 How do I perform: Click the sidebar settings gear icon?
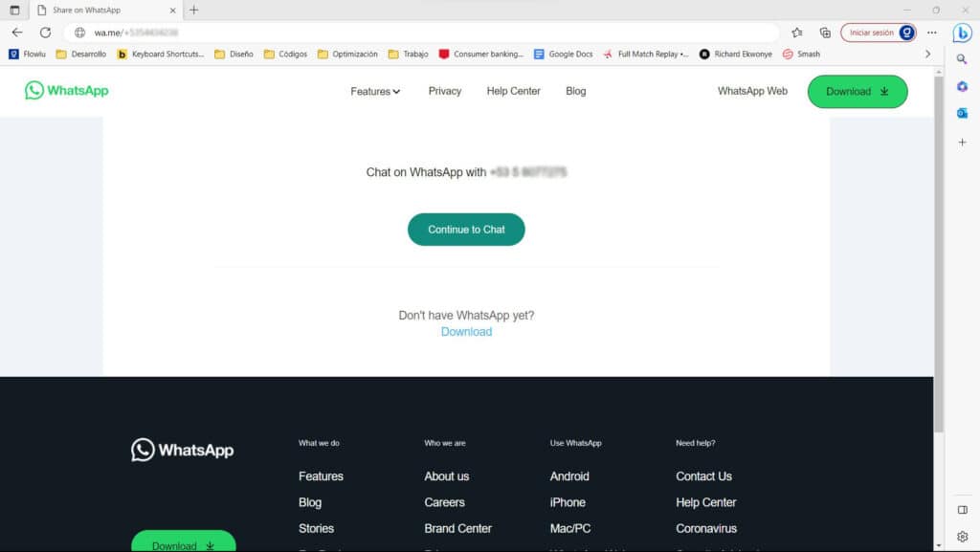click(x=962, y=537)
